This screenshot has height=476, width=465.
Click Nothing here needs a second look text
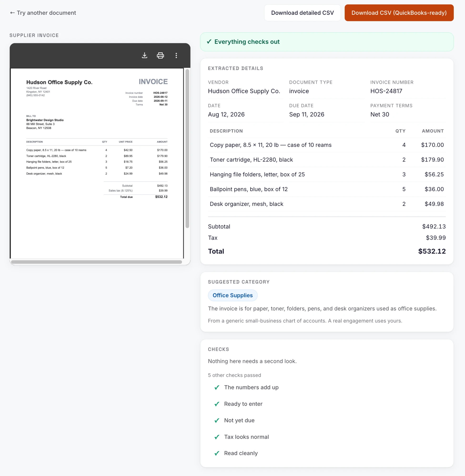(252, 361)
